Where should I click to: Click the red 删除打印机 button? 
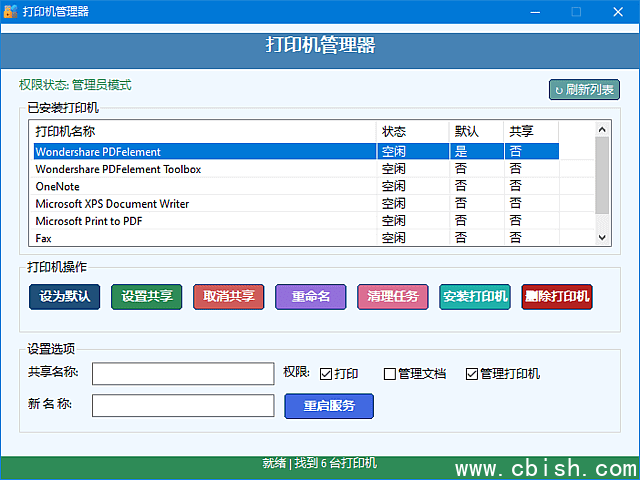click(x=557, y=296)
